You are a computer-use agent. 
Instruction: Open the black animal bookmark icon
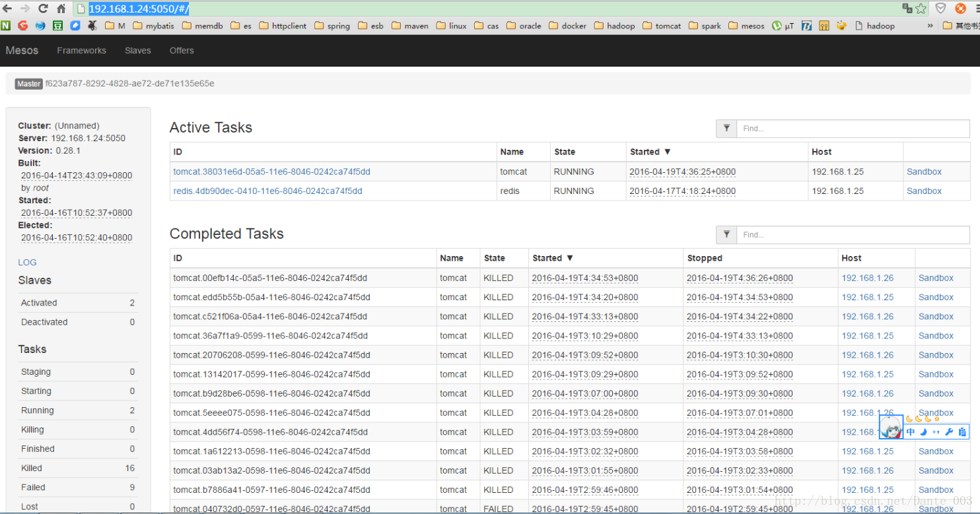coord(92,26)
